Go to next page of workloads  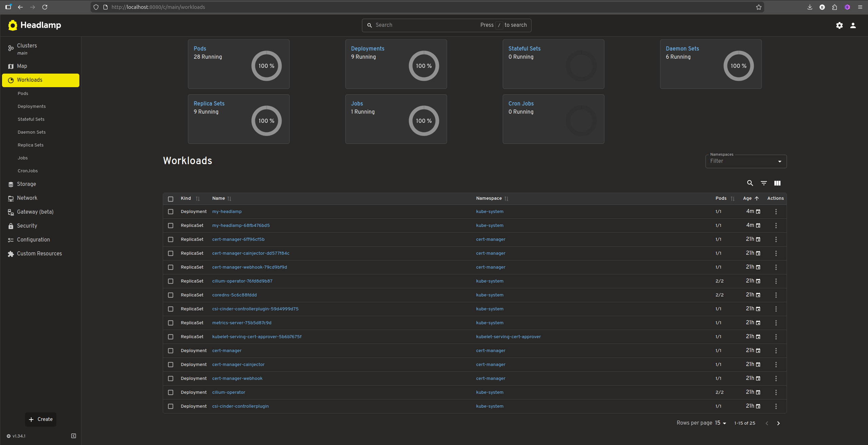(778, 423)
